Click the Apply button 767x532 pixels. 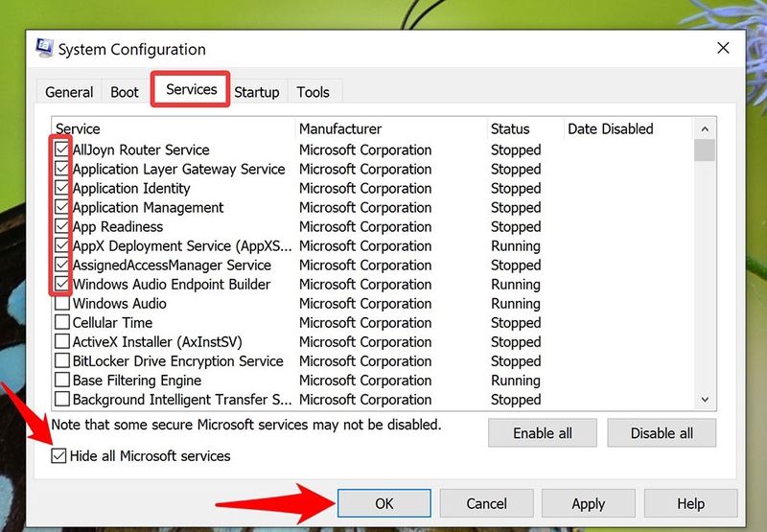(x=589, y=503)
